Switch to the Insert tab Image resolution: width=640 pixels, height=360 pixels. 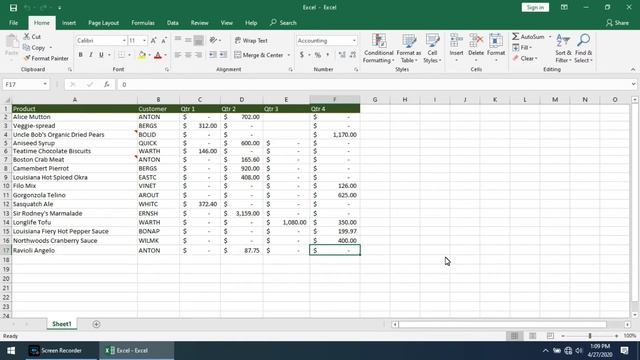coord(69,23)
